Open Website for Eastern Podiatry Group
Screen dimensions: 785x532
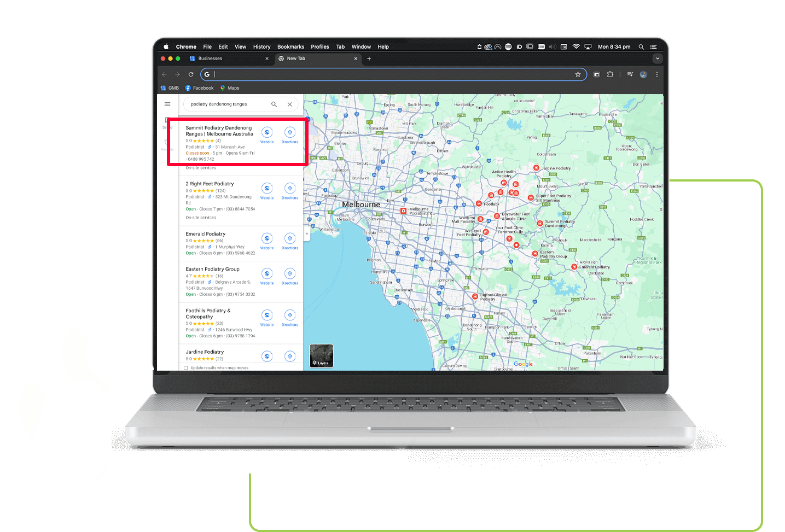coord(267,276)
